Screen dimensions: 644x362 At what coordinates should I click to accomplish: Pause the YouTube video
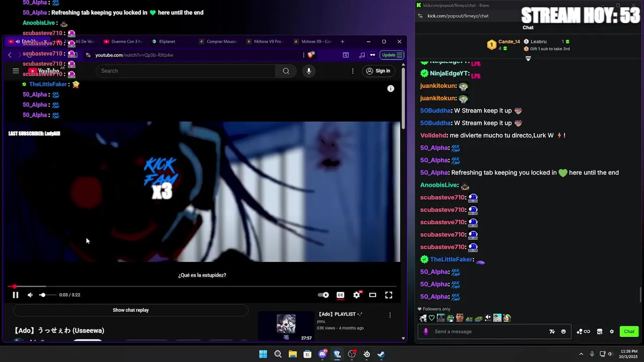15,295
